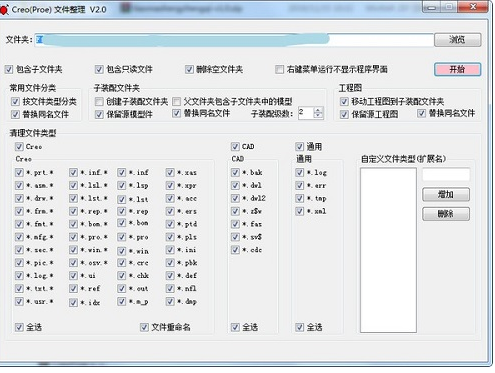This screenshot has height=373, width=495.
Task: Toggle the *.ui checkbox
Action: click(73, 275)
